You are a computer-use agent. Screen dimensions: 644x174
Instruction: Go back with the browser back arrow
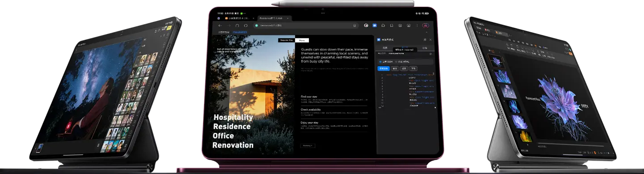tap(220, 25)
